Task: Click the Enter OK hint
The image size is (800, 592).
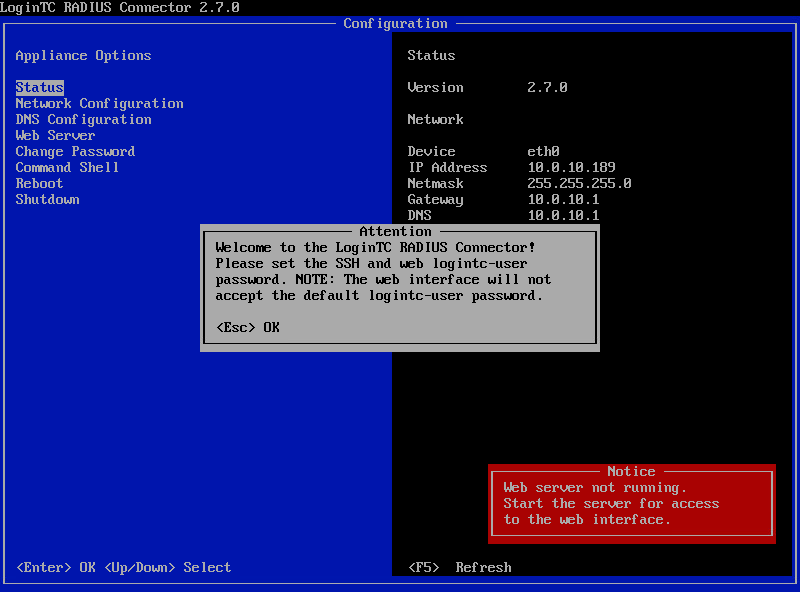Action: tap(56, 568)
